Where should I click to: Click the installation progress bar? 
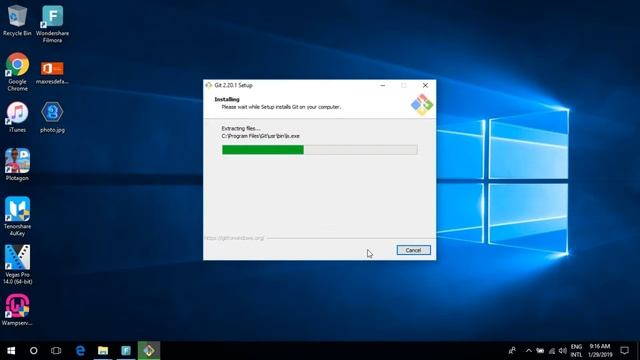pos(320,150)
